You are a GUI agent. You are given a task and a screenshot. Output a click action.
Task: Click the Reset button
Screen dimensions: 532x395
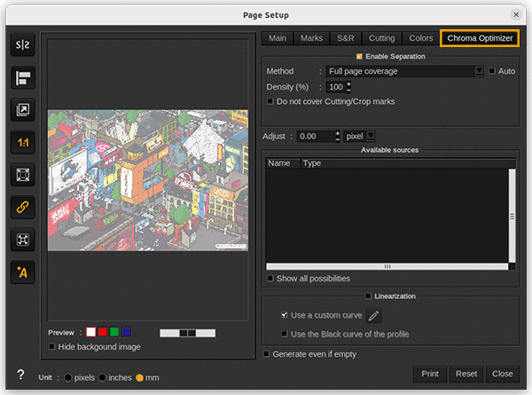coord(467,374)
